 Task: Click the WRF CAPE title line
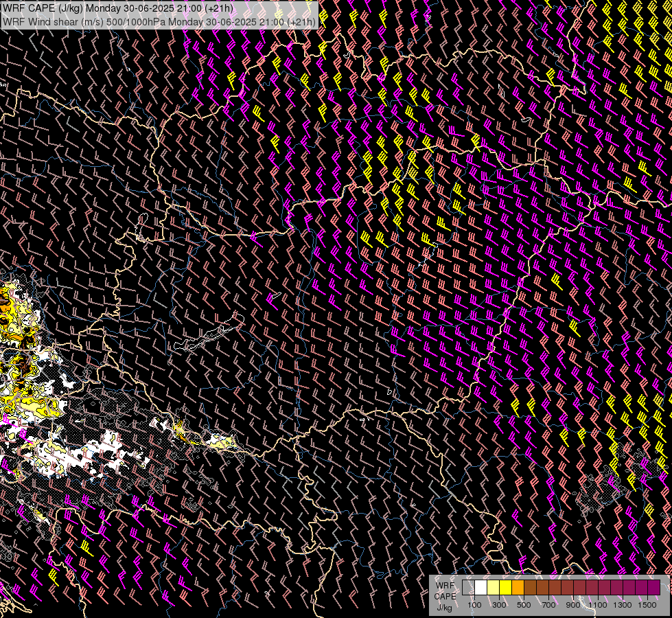coord(118,8)
